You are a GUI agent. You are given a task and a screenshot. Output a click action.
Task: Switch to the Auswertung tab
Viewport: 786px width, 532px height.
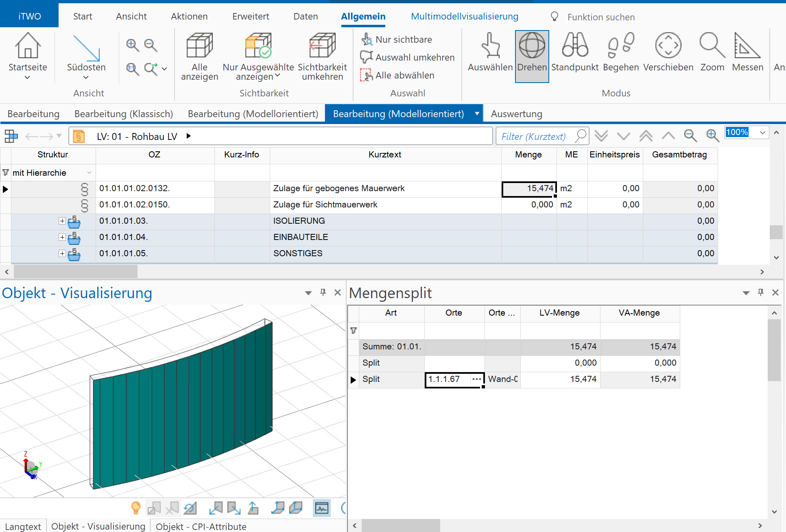(516, 114)
